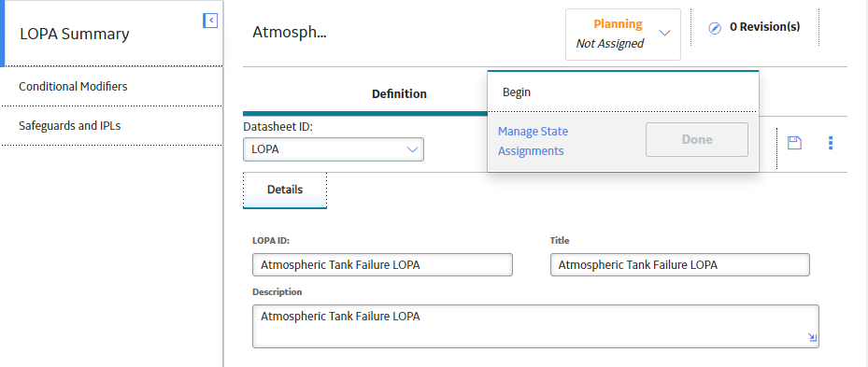
Task: Click into the LOPA ID field
Action: (x=382, y=264)
